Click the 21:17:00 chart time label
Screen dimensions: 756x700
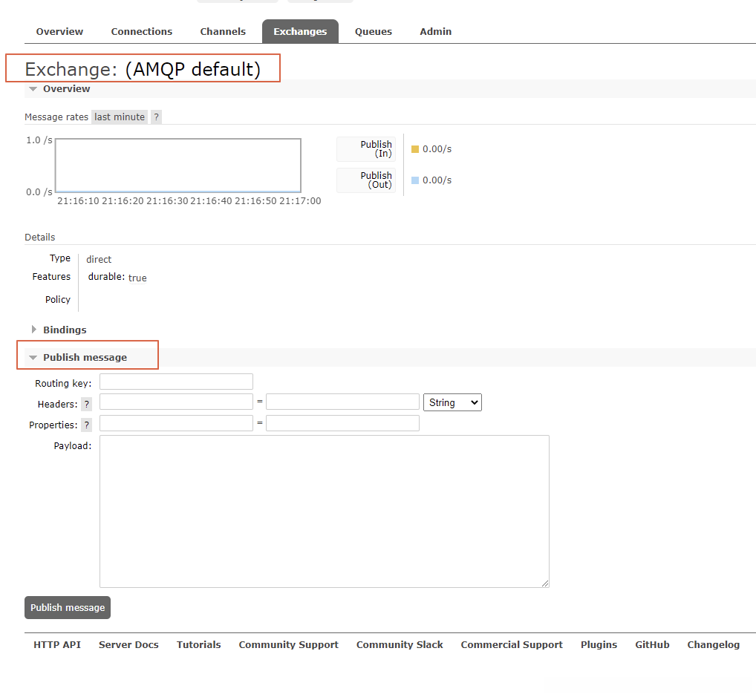300,201
